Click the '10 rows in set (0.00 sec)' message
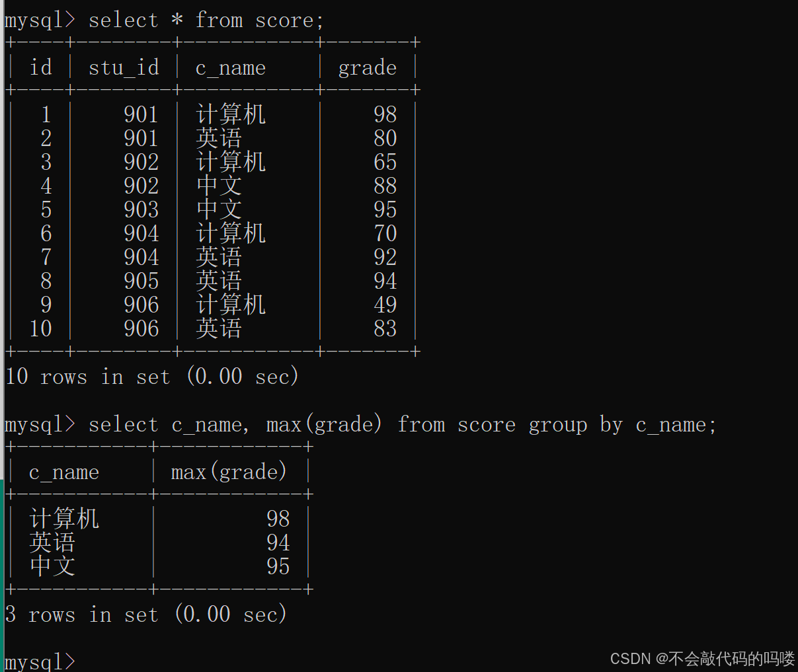798x672 pixels. 152,377
